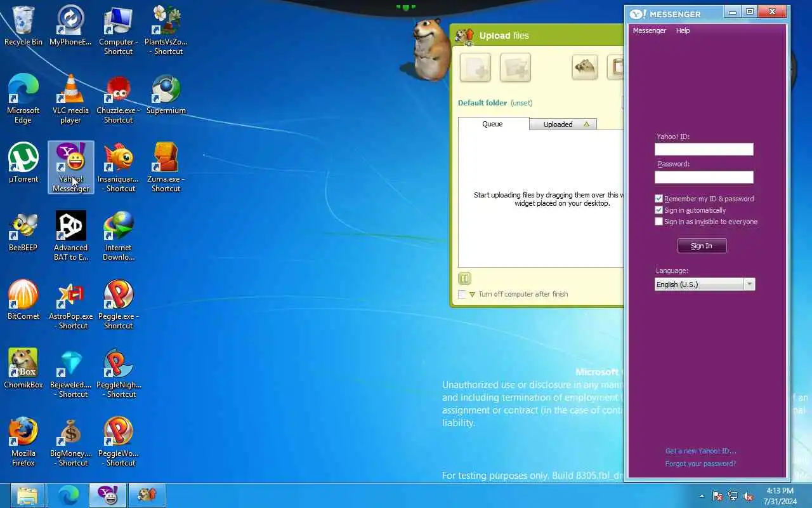Select the PlantsVsZombies shortcut icon
The width and height of the screenshot is (812, 508).
click(x=166, y=30)
